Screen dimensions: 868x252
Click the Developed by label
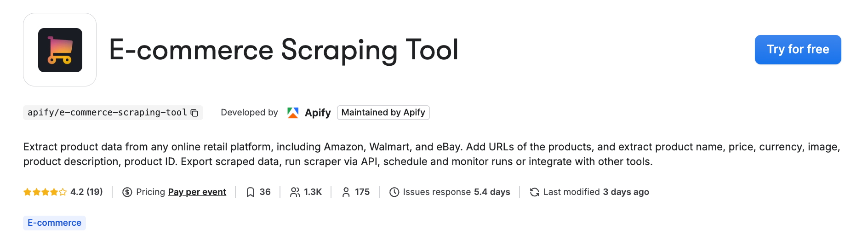pos(250,113)
